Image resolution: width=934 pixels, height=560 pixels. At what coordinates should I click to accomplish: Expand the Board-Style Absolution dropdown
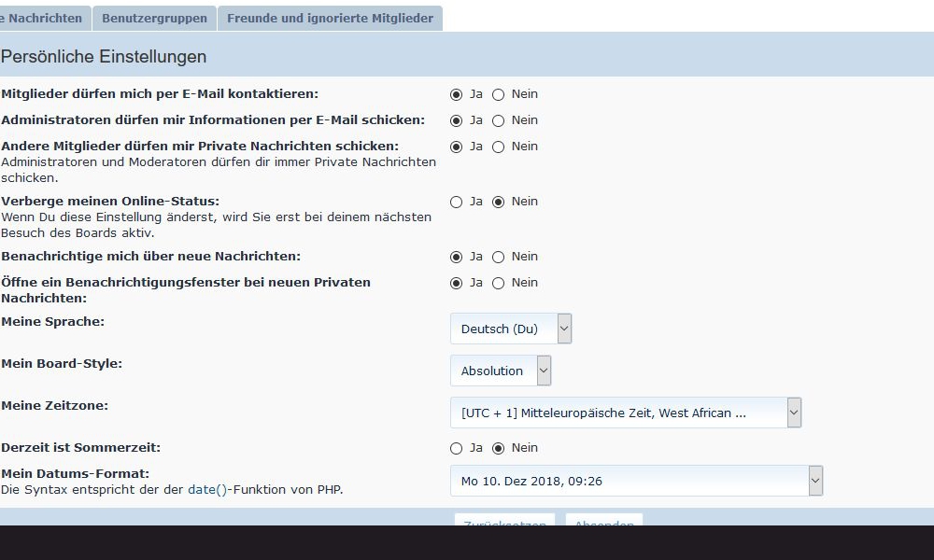coord(501,371)
